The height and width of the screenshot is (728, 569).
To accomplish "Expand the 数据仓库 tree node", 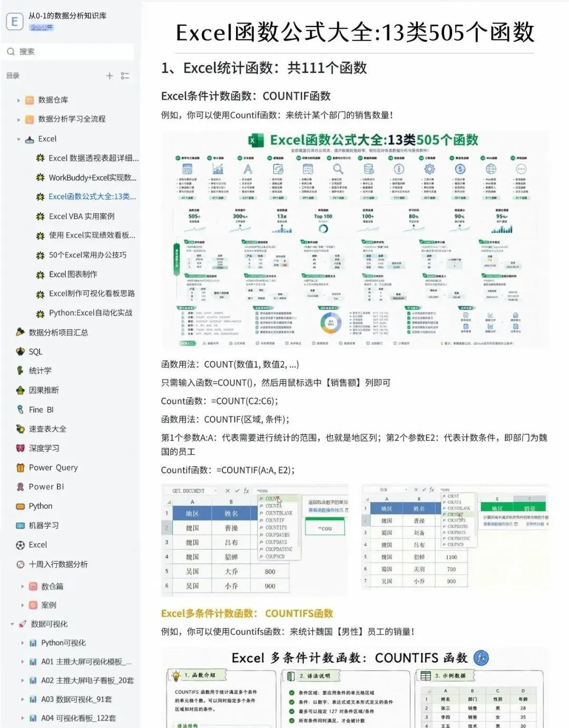I will click(x=18, y=100).
